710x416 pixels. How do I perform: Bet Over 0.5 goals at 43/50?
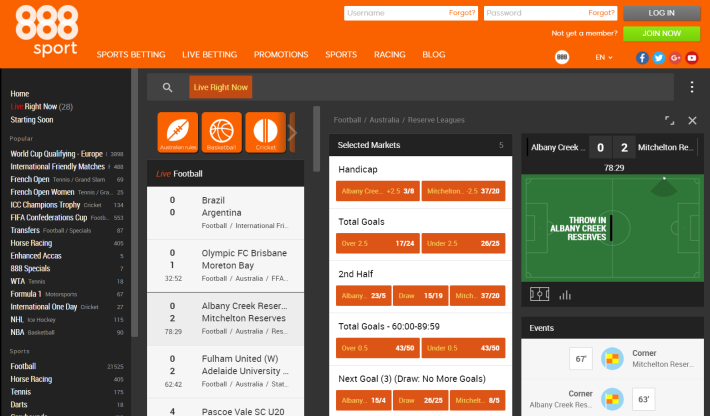[378, 348]
